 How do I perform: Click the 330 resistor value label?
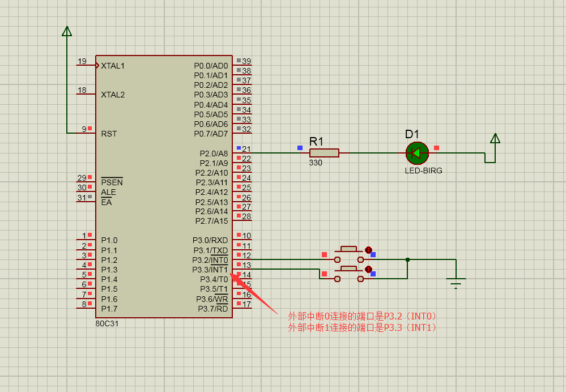coord(316,163)
